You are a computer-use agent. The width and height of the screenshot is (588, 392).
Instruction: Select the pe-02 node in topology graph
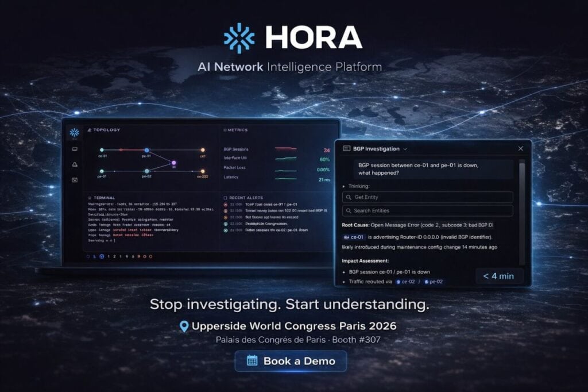pyautogui.click(x=147, y=171)
